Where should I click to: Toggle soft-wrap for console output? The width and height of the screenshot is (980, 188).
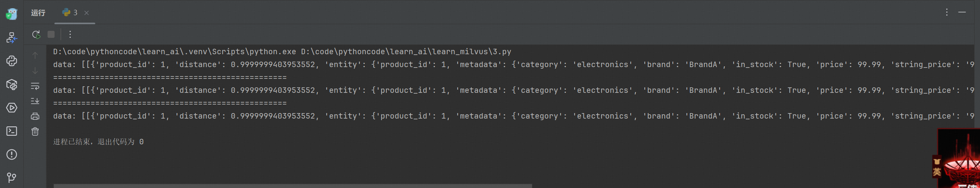tap(35, 86)
